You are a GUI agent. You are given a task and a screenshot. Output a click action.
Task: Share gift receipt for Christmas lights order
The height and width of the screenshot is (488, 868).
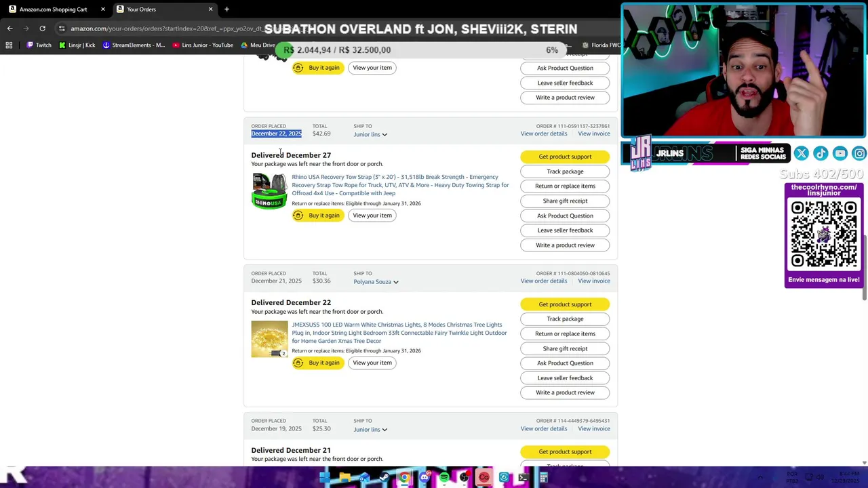click(x=565, y=349)
